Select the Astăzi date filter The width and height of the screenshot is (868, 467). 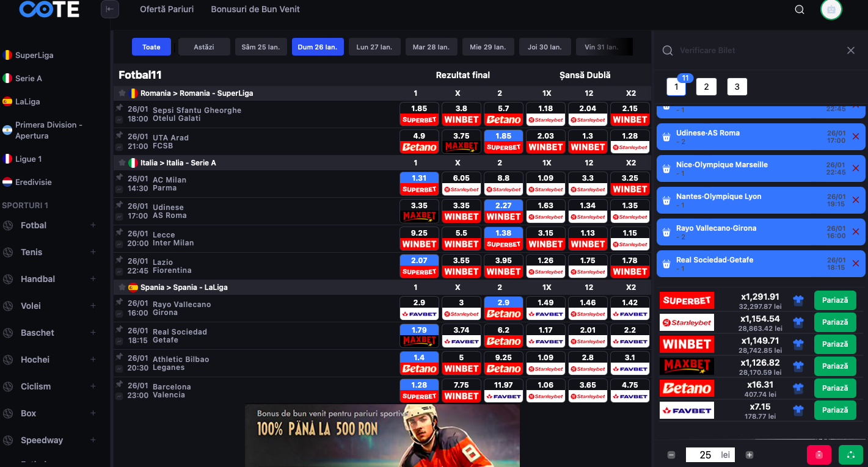[x=204, y=47]
